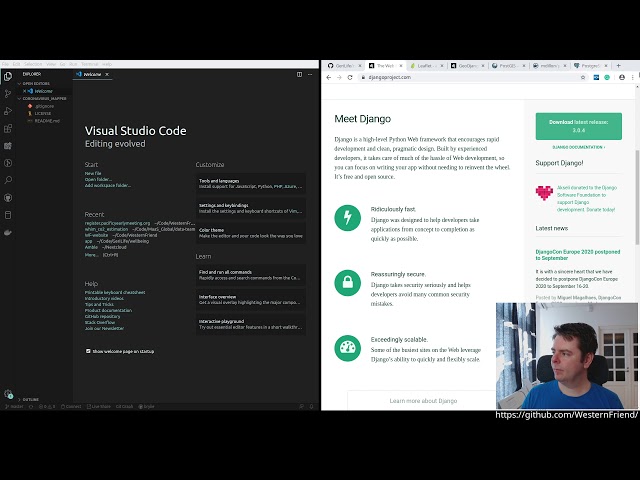
Task: Bookmark this page with the star icon
Action: tap(583, 77)
